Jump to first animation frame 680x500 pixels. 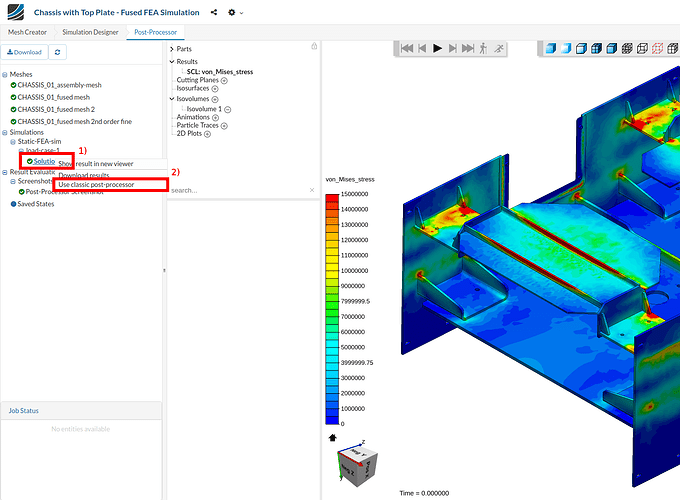pyautogui.click(x=407, y=48)
